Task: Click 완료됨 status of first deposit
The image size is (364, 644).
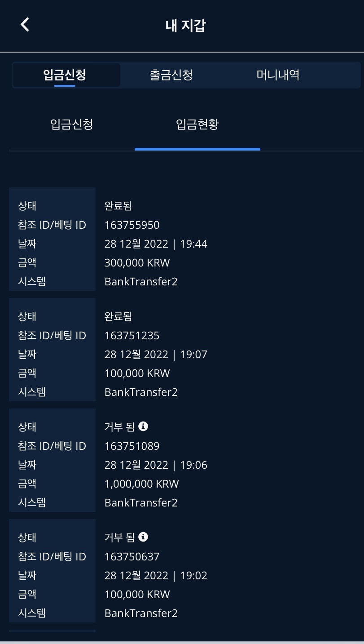Action: 118,206
